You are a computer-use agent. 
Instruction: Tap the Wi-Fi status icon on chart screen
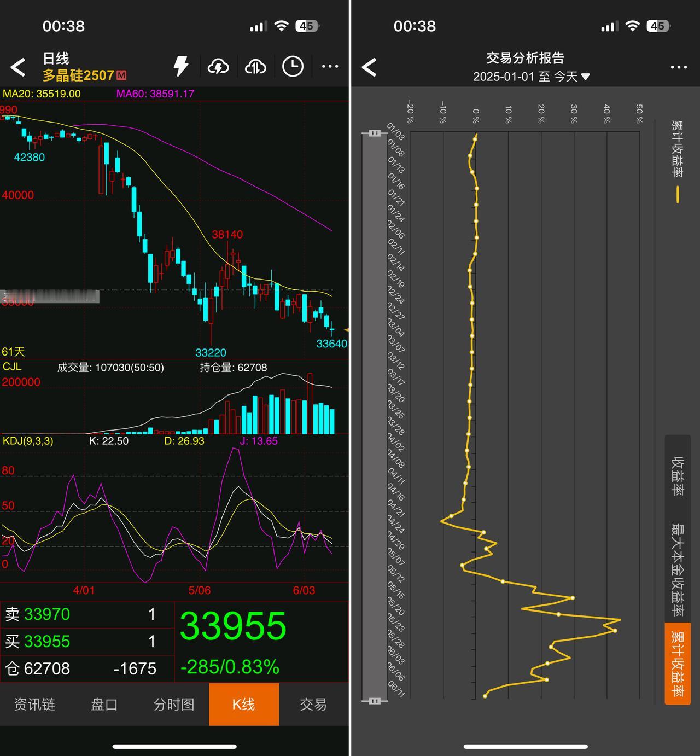[x=282, y=26]
